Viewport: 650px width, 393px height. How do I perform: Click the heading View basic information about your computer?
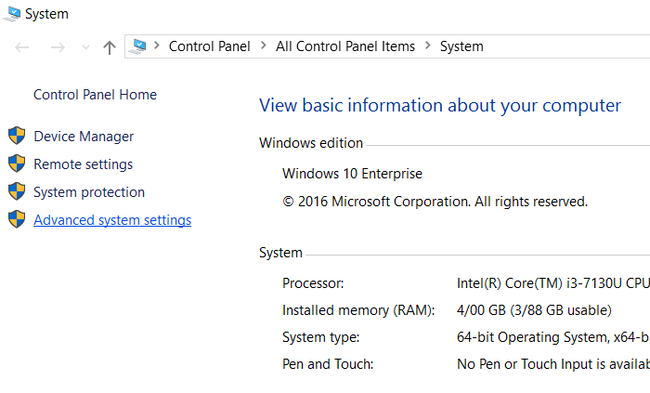(x=440, y=105)
